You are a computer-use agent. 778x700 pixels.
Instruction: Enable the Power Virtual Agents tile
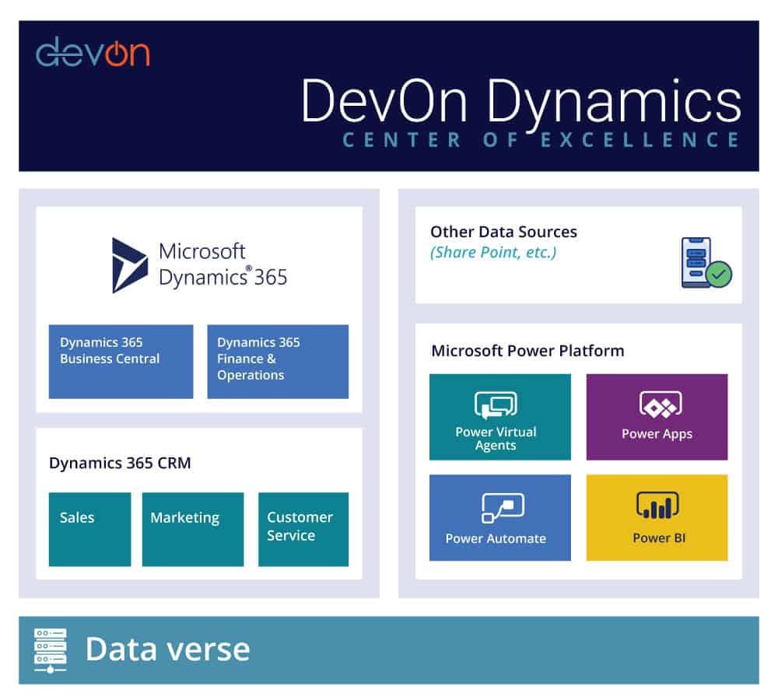tap(499, 417)
